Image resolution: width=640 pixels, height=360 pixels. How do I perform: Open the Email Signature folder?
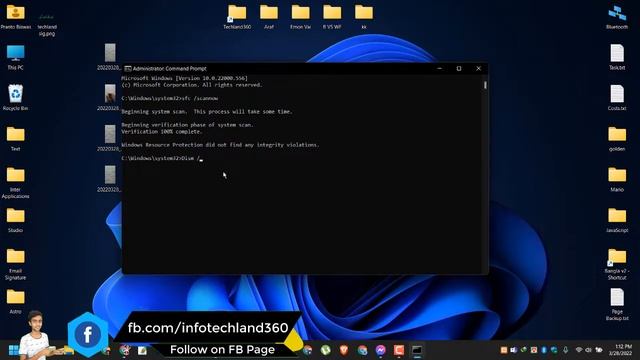pos(16,264)
